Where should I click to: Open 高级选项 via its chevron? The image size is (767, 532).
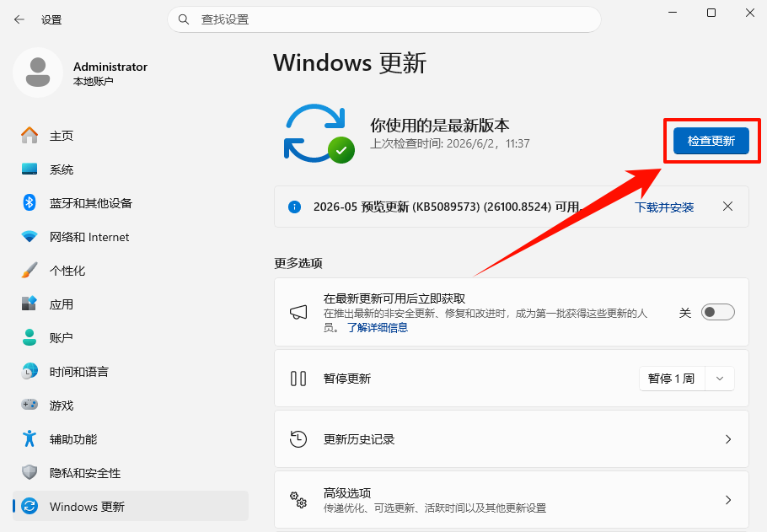click(728, 500)
